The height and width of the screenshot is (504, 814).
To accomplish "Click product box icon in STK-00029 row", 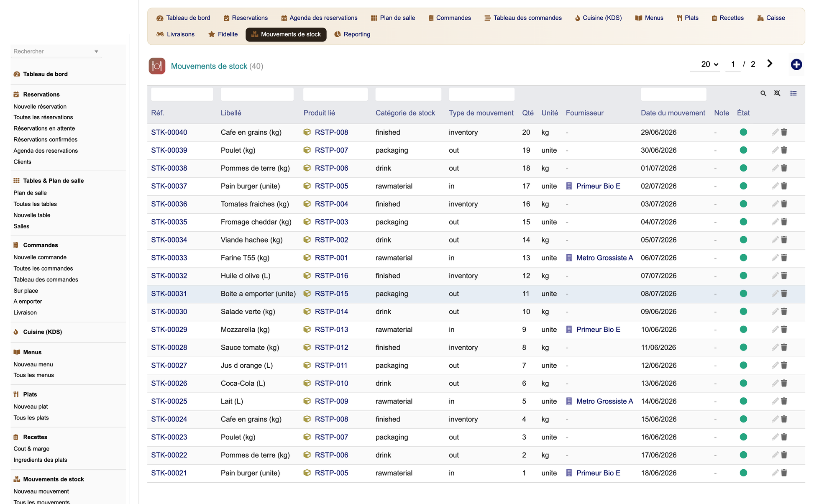I will (x=307, y=330).
